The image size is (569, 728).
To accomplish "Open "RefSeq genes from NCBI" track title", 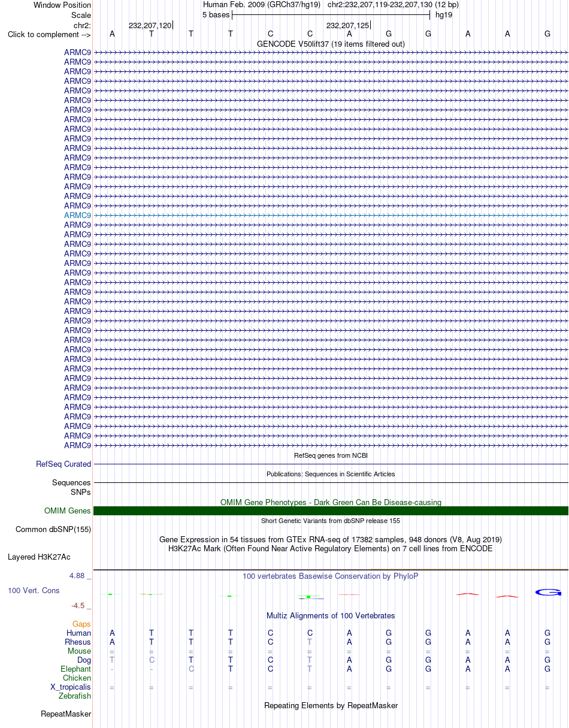I will 331,455.
